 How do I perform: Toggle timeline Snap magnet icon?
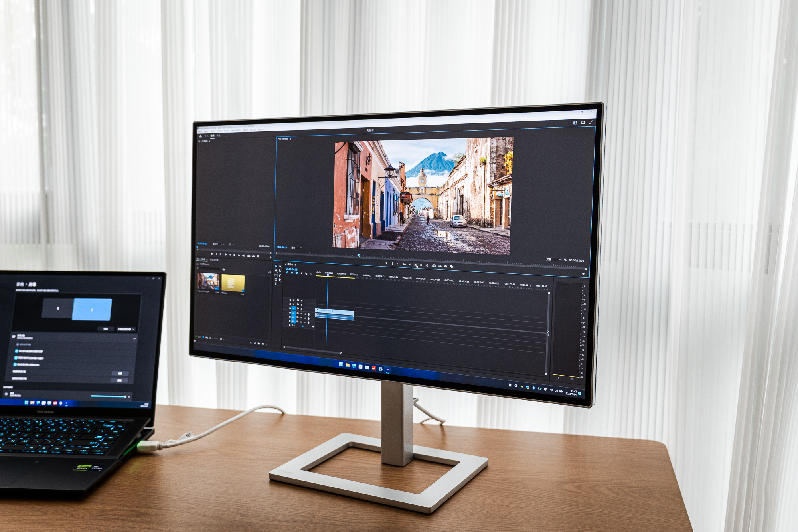point(292,273)
